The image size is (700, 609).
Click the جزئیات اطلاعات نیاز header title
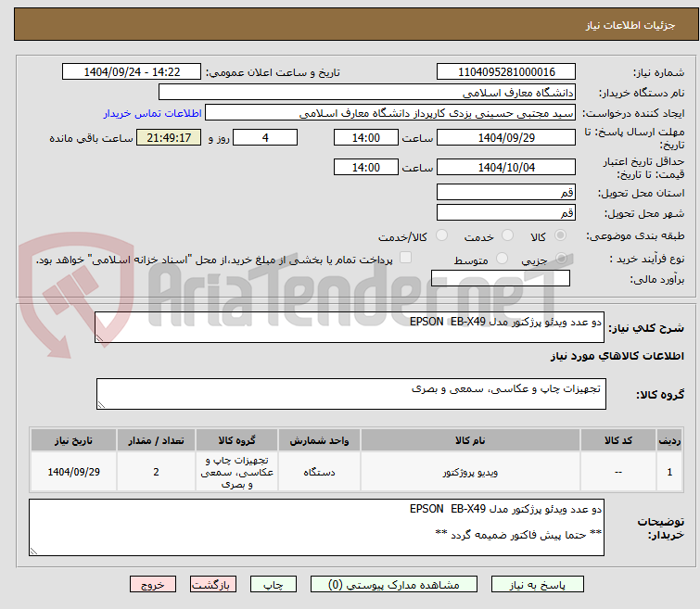pos(630,25)
